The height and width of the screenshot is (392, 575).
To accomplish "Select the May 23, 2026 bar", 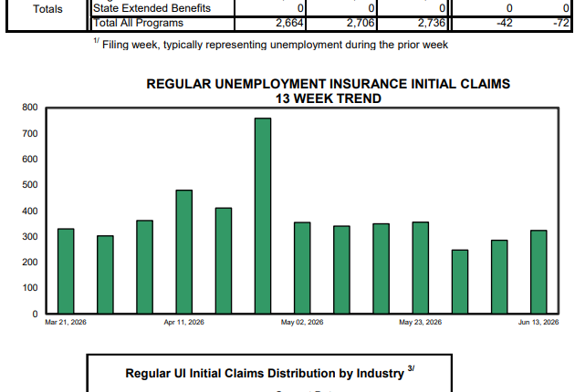I will click(421, 268).
